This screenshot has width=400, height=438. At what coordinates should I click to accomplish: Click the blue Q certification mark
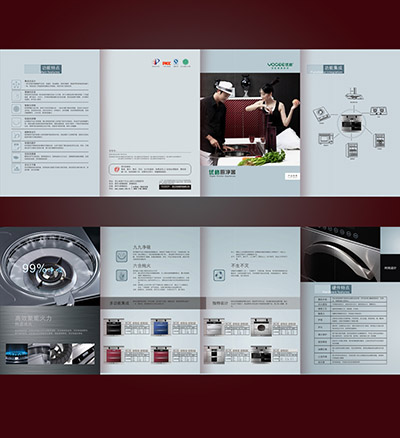(176, 62)
